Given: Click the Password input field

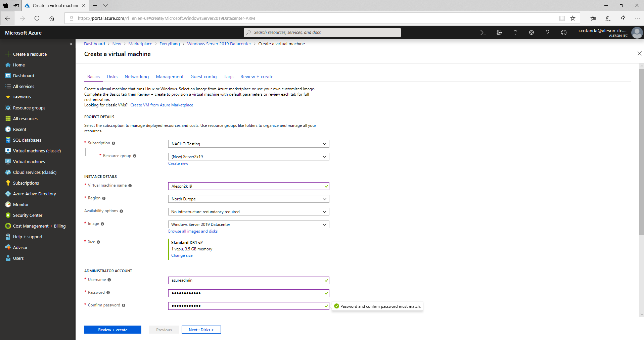Looking at the screenshot, I should (x=248, y=293).
